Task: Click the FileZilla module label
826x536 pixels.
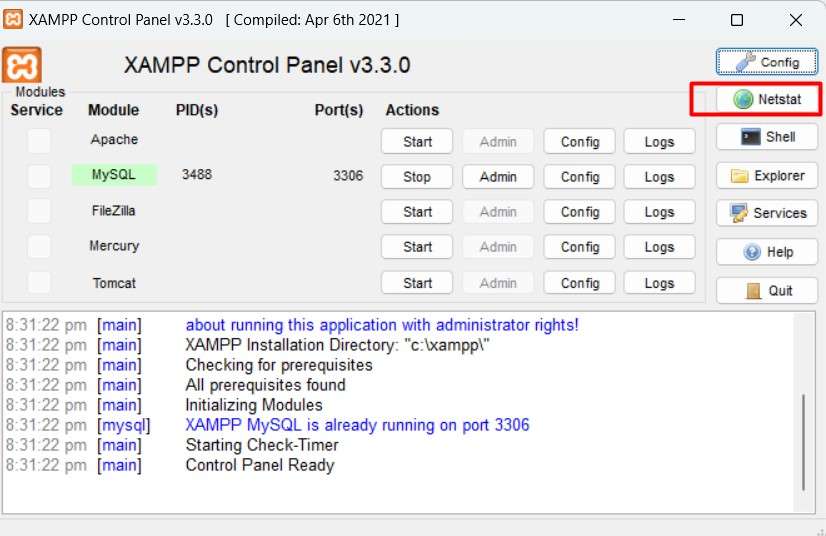Action: coord(113,210)
